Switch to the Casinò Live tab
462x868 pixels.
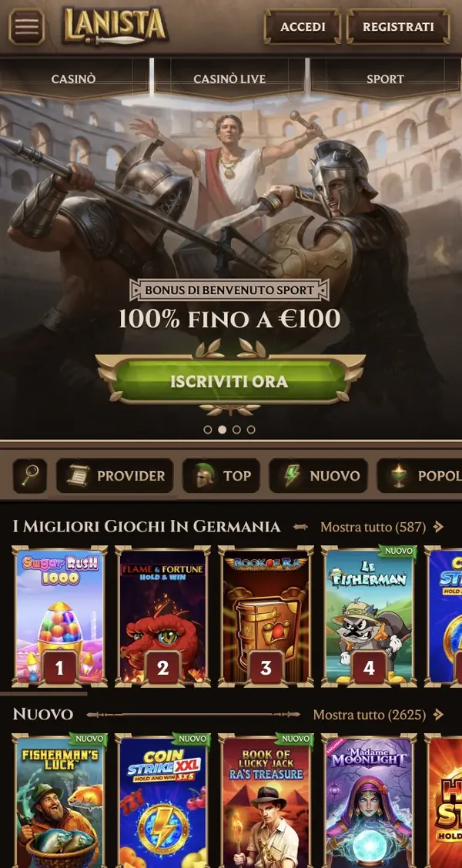[229, 79]
